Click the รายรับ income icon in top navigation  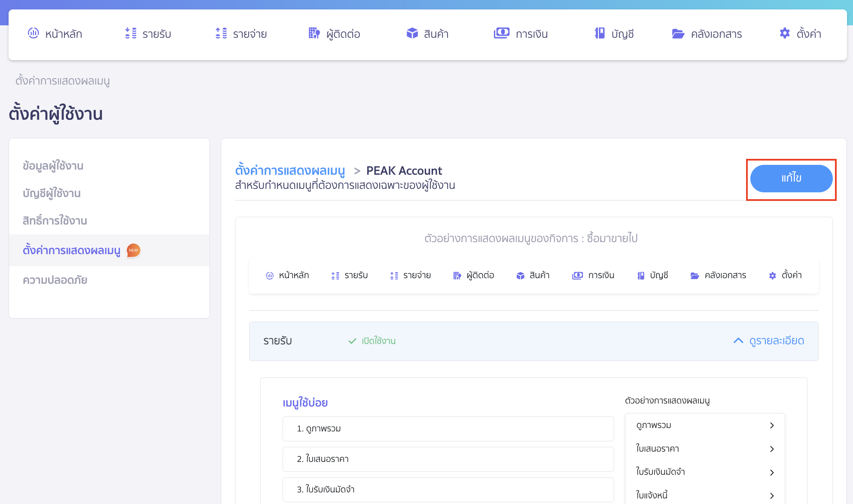(131, 33)
